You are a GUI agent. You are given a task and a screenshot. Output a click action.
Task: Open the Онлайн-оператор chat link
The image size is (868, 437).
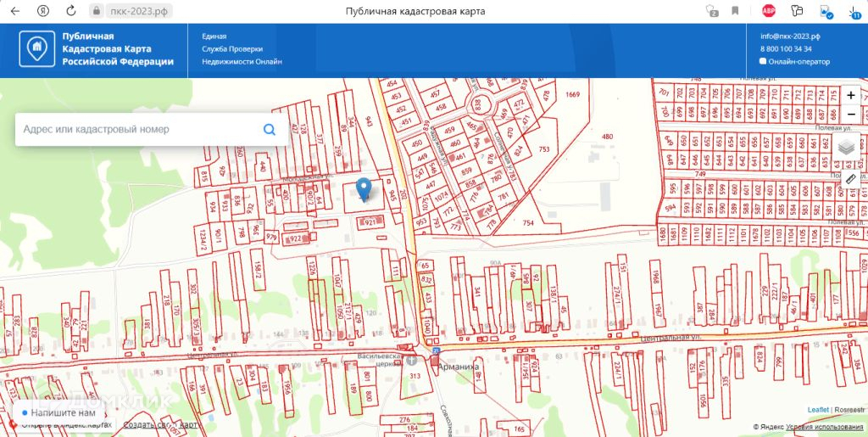(795, 61)
